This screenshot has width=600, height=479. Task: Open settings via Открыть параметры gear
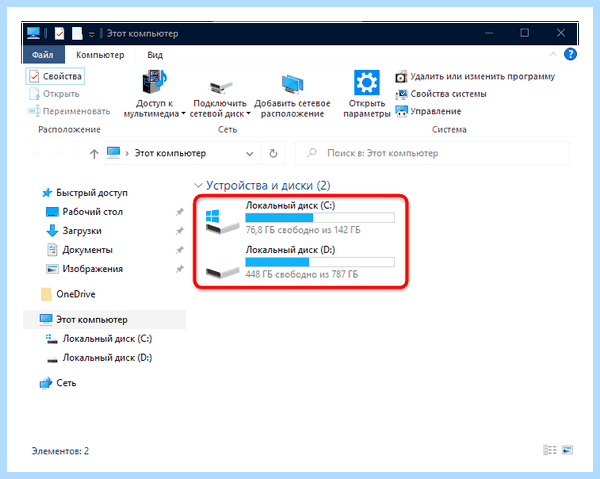(x=367, y=82)
